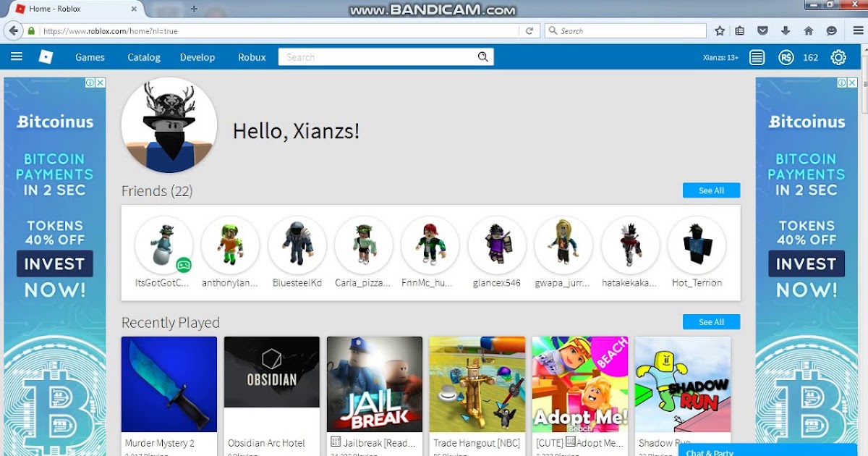Click See All for Recently Played
This screenshot has width=868, height=456.
(711, 322)
